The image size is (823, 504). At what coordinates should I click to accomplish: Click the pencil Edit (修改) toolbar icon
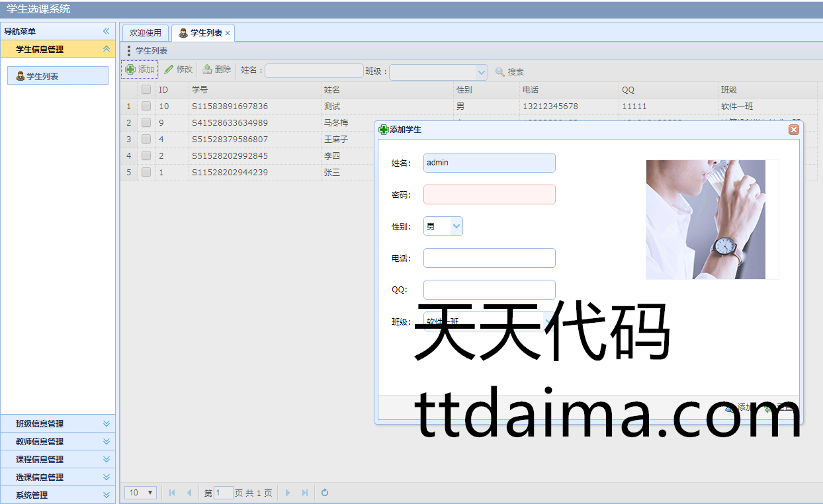[169, 69]
